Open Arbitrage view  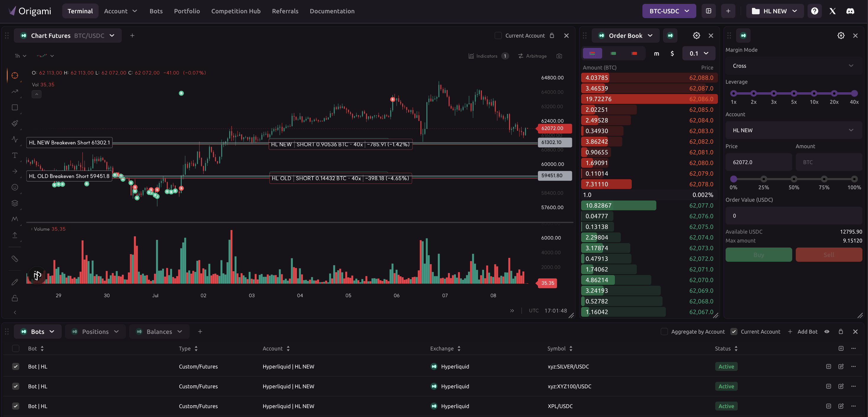pos(532,56)
